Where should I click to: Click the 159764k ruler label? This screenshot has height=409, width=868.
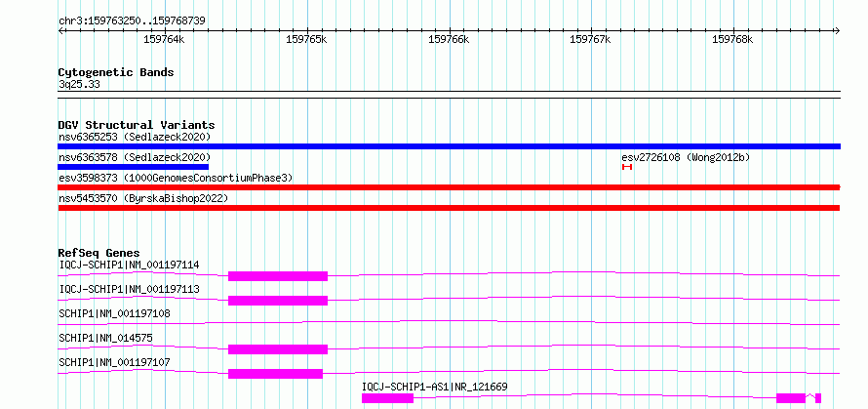165,39
